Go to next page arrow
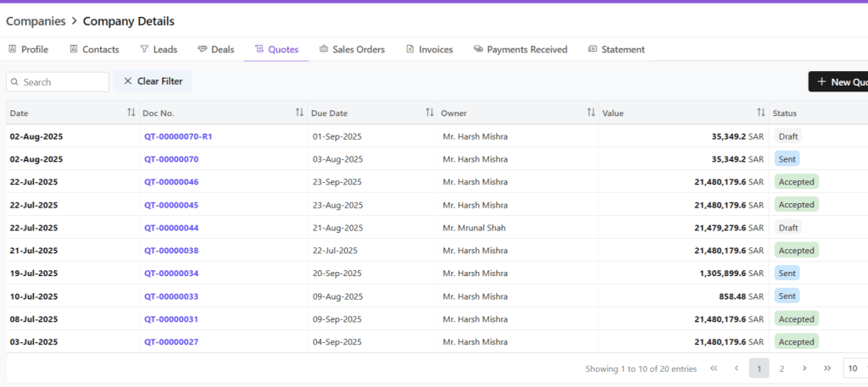868x387 pixels. tap(804, 368)
